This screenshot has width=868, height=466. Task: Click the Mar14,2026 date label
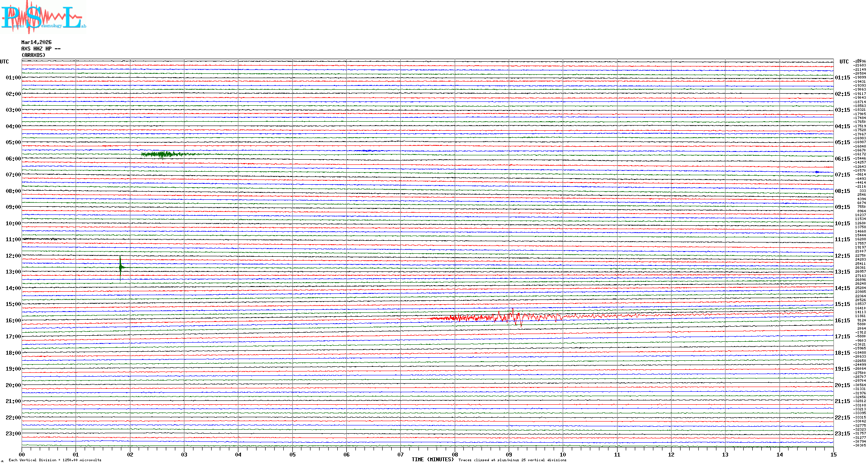click(36, 42)
